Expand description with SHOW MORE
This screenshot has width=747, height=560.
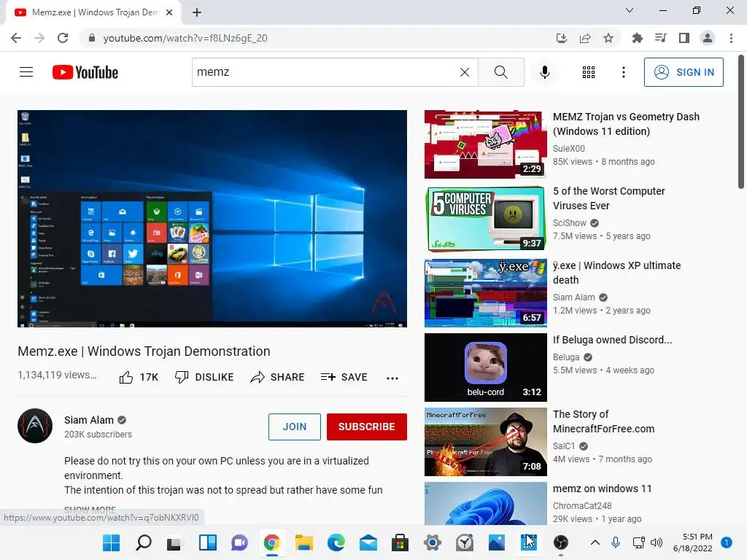[90, 508]
